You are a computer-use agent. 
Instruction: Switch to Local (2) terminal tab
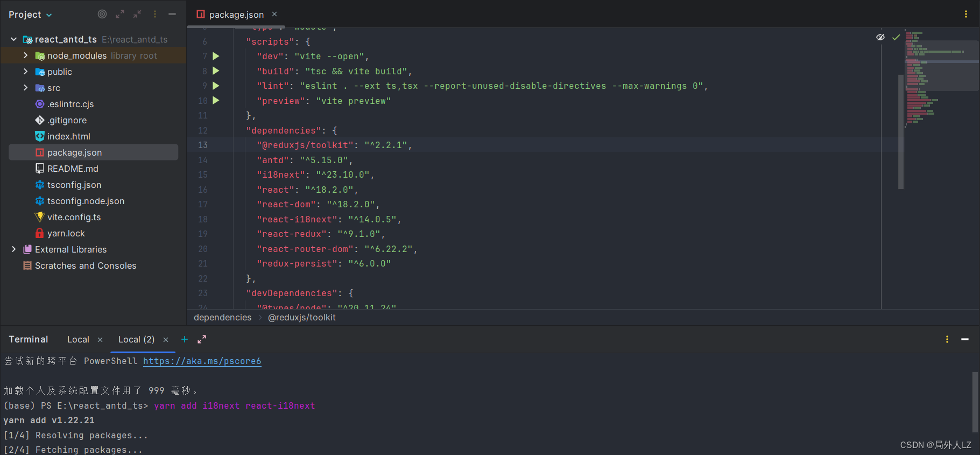click(x=136, y=339)
